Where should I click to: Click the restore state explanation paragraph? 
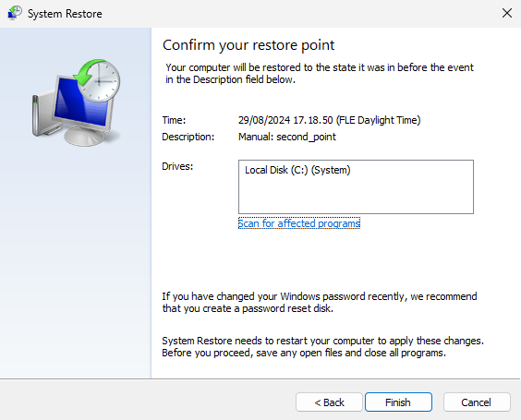click(x=320, y=73)
